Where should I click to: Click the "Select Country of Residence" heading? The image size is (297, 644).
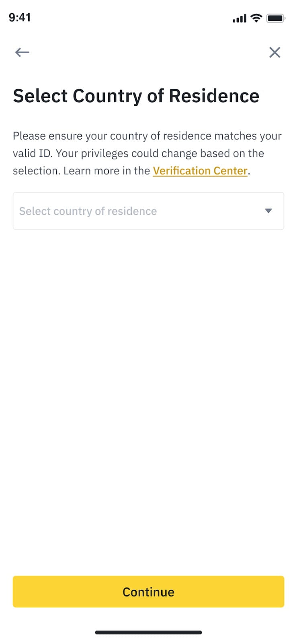[136, 96]
